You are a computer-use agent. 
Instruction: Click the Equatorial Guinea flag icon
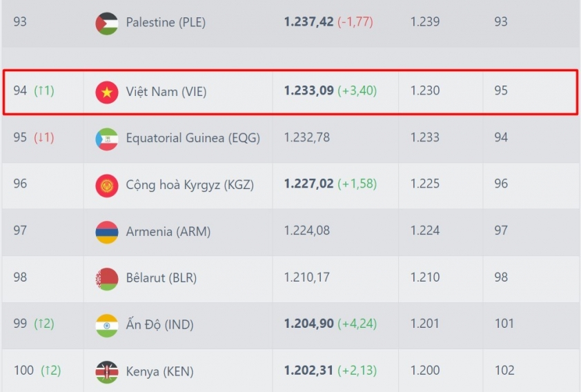[107, 139]
